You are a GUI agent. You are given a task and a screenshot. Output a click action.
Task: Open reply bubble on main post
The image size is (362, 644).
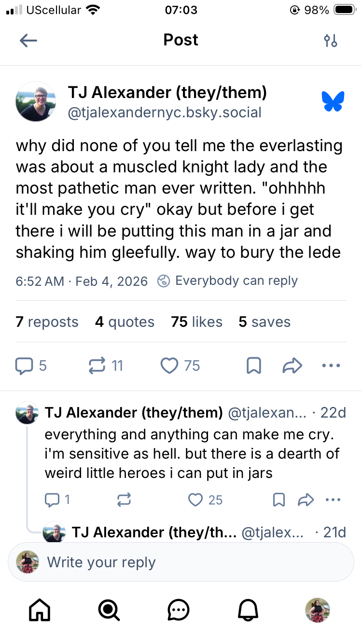tap(24, 366)
